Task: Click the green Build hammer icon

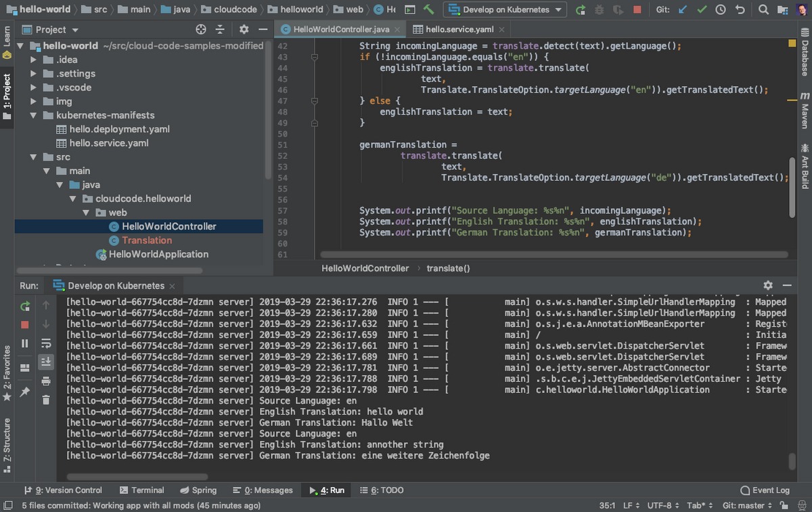Action: (428, 10)
